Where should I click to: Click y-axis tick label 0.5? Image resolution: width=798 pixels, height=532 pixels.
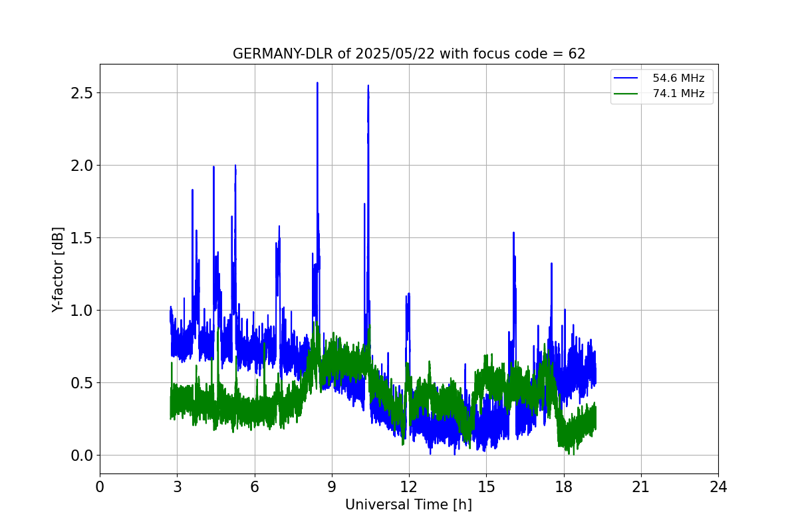pyautogui.click(x=82, y=383)
